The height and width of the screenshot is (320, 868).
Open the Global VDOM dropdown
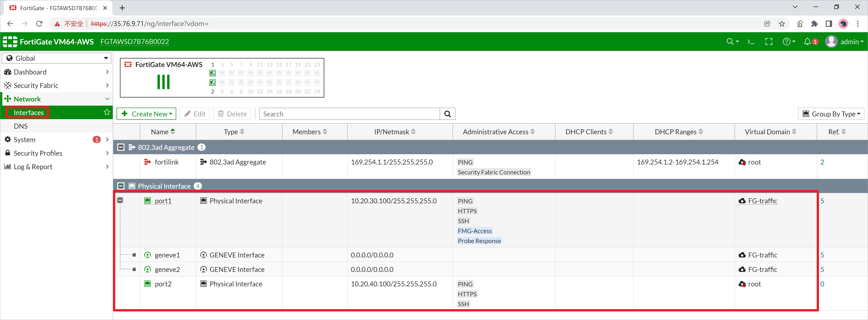pyautogui.click(x=57, y=58)
